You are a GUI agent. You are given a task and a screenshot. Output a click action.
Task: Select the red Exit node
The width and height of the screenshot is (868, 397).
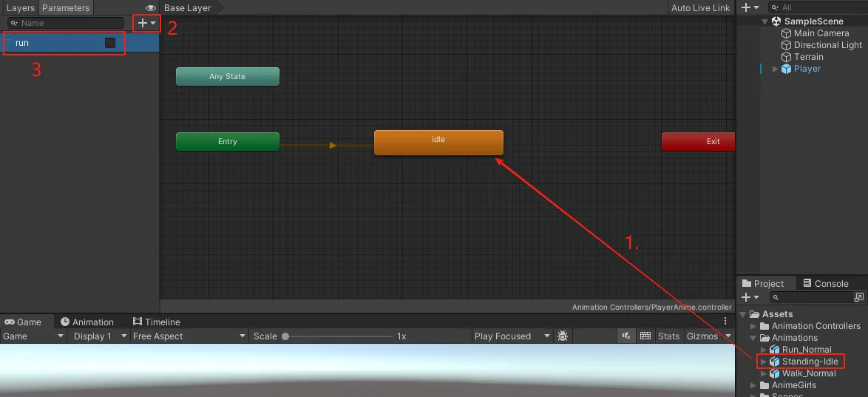coord(698,141)
